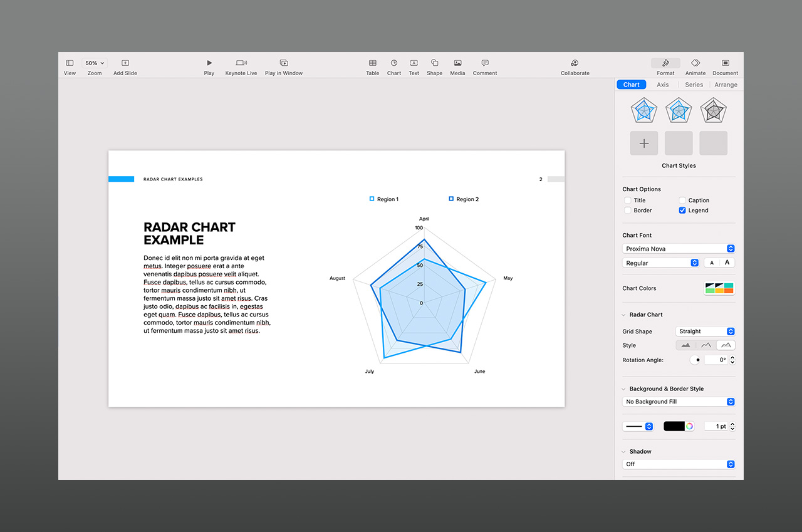802x532 pixels.
Task: Click the Play slideshow icon
Action: (x=209, y=63)
